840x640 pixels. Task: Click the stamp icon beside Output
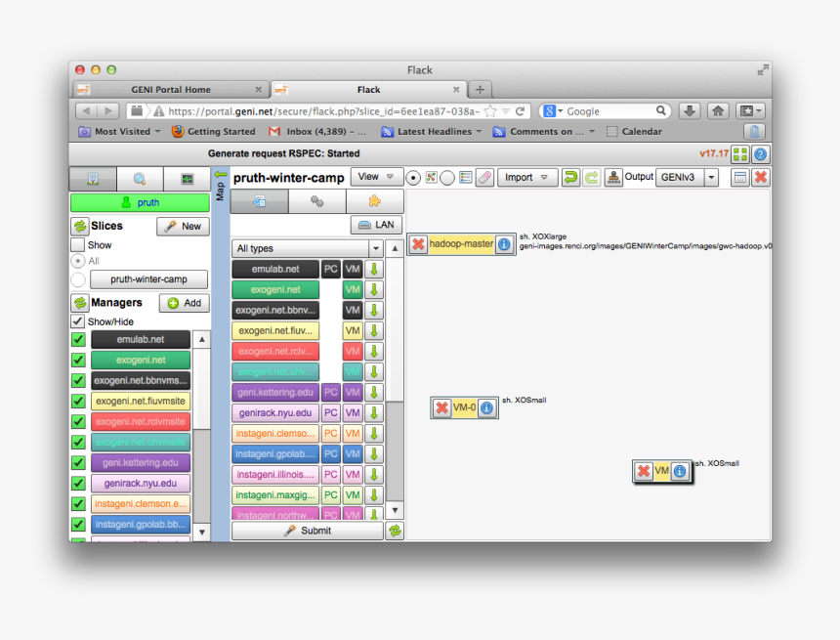point(612,177)
